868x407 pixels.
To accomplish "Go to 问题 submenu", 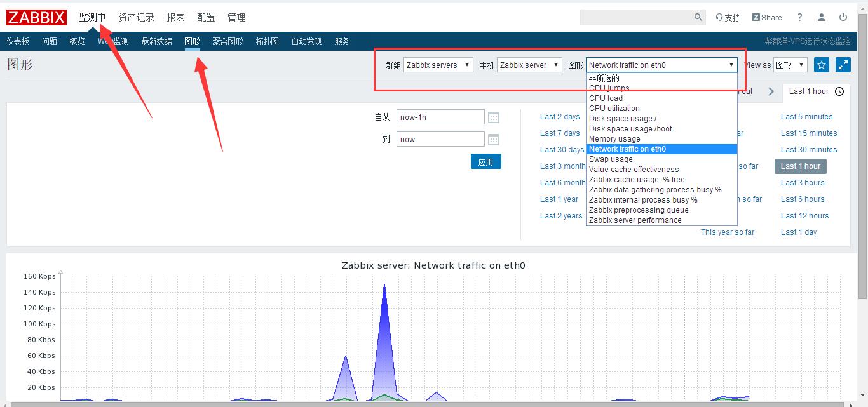I will [x=50, y=41].
